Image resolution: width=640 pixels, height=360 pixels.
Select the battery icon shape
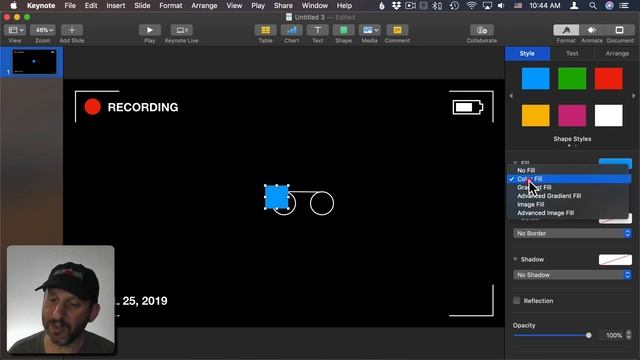(x=468, y=107)
